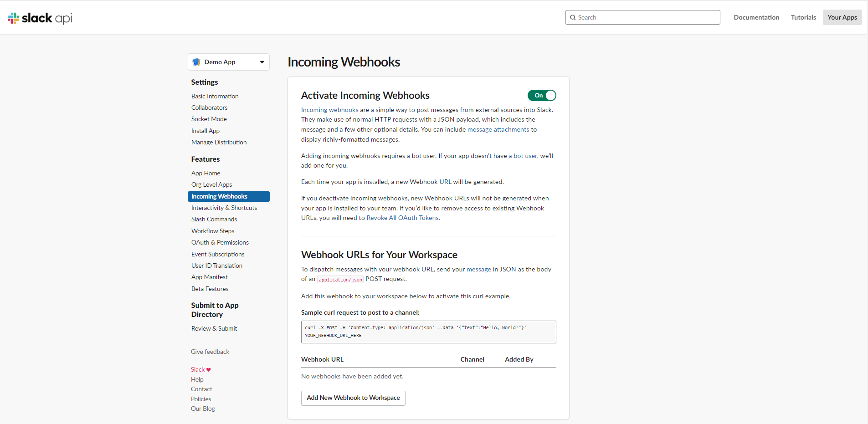Follow the message link under Webhook URLs
The height and width of the screenshot is (424, 868).
click(479, 269)
